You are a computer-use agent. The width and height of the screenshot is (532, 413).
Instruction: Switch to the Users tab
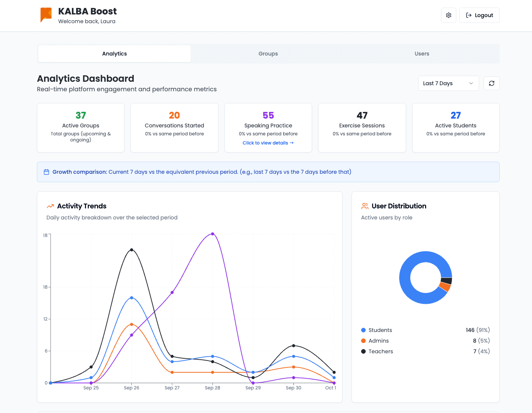point(422,54)
